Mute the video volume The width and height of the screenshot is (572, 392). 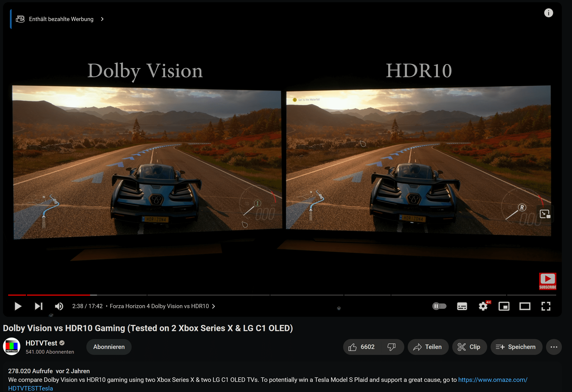59,306
